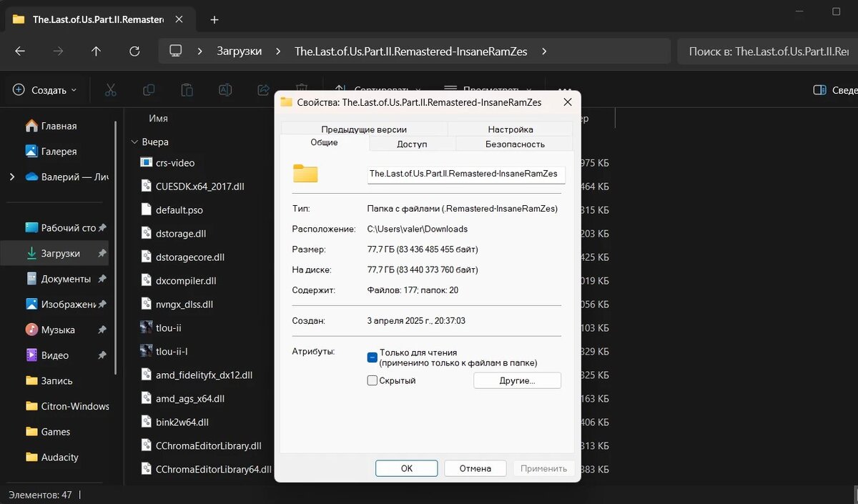Open Gallery in the sidebar

[59, 152]
